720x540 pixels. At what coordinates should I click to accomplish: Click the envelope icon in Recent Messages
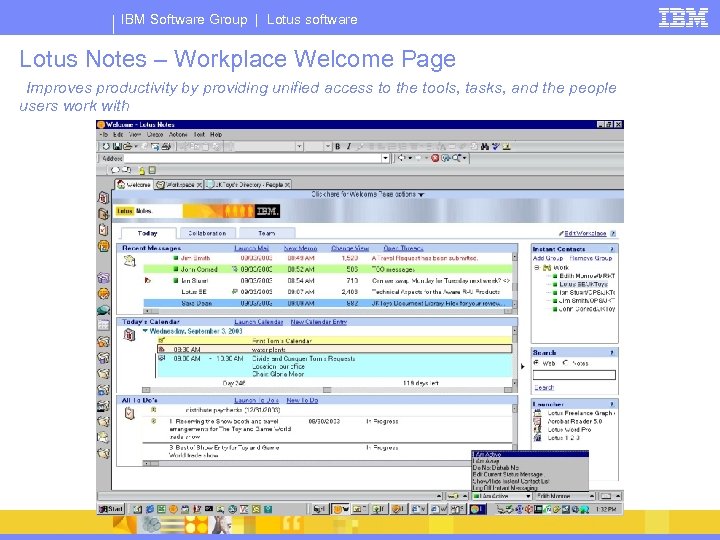(x=129, y=261)
